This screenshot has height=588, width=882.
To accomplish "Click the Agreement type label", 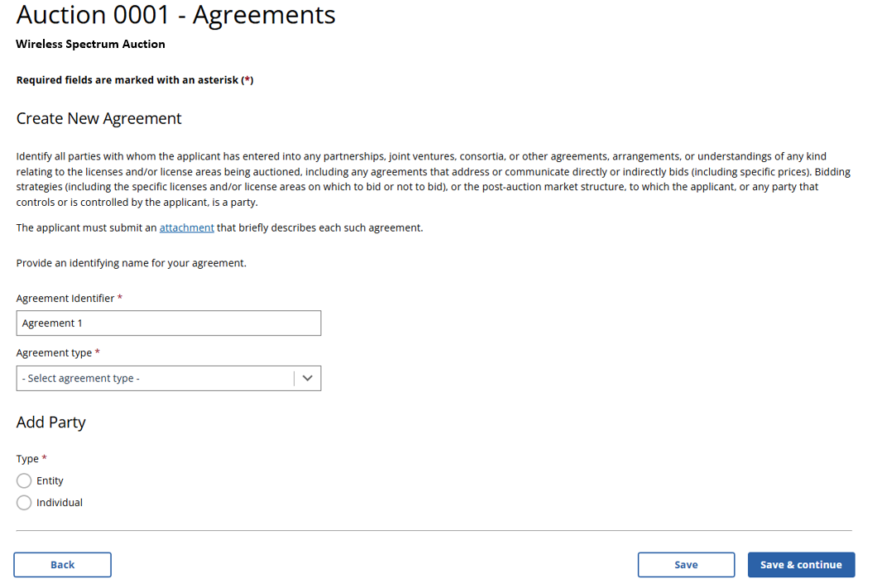I will [x=55, y=353].
